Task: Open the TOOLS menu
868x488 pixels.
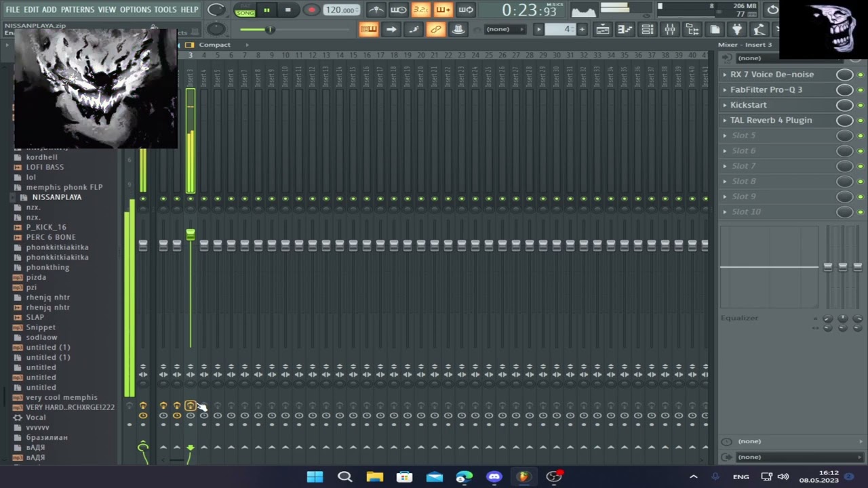Action: click(x=165, y=9)
